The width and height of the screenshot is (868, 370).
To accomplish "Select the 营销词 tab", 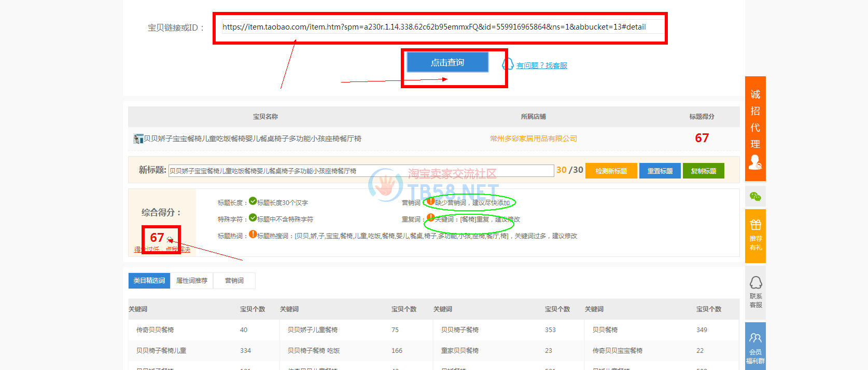I will coord(234,281).
